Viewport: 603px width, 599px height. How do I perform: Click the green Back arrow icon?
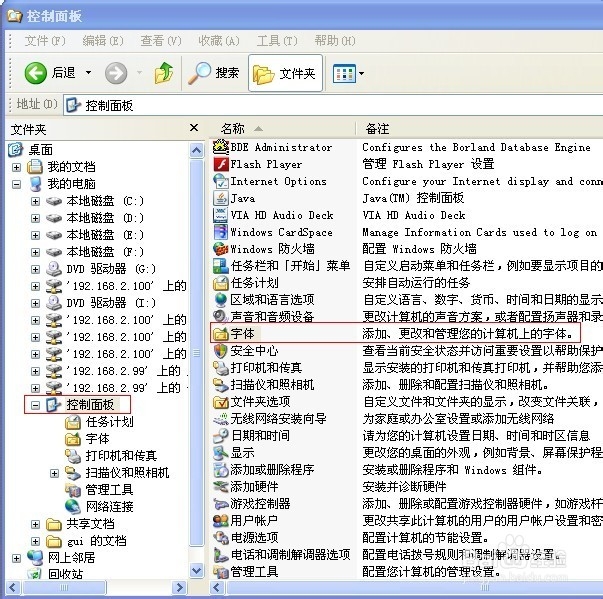point(35,73)
